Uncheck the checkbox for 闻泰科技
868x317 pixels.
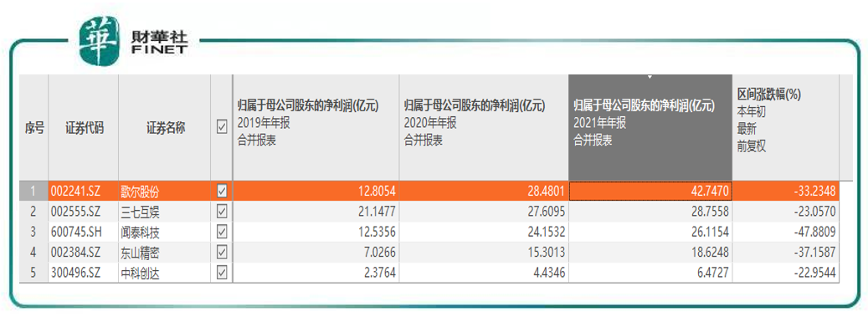[222, 232]
